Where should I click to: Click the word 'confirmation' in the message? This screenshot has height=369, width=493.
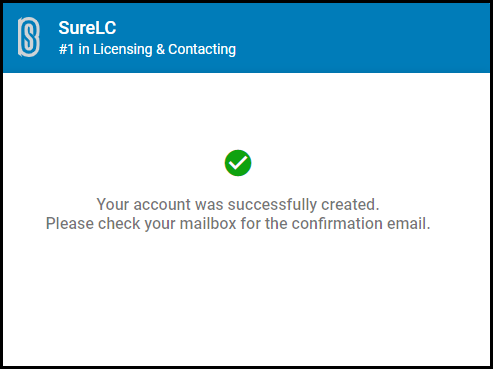point(337,223)
